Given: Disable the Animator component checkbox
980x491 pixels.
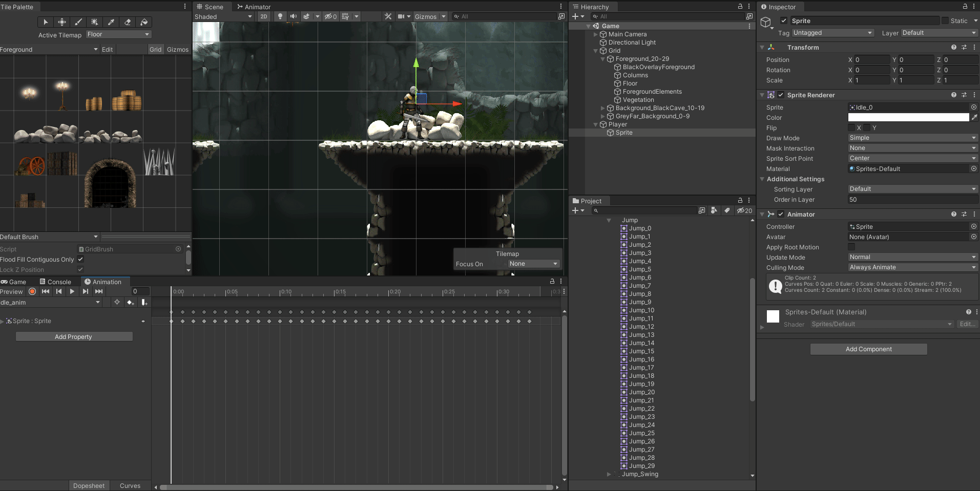Looking at the screenshot, I should 781,214.
